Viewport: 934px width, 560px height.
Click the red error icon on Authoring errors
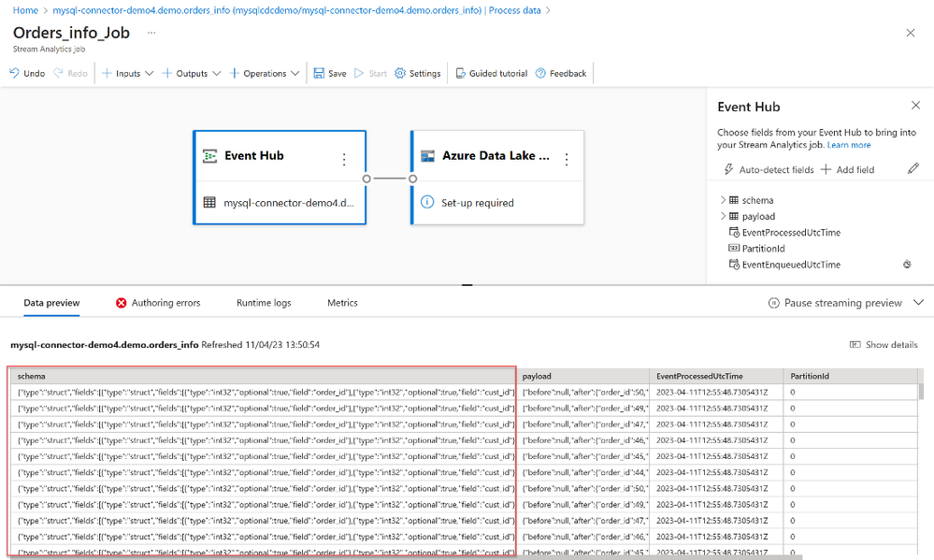click(121, 303)
